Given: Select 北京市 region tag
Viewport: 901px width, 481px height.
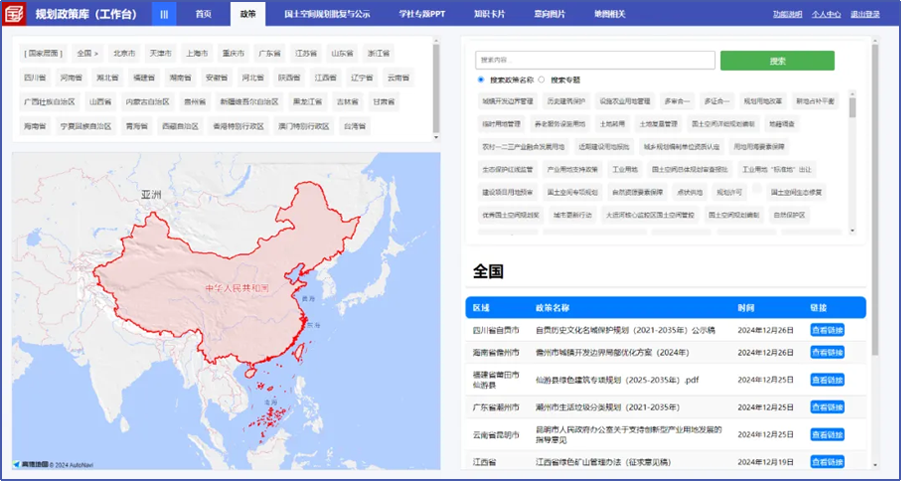Looking at the screenshot, I should click(x=124, y=53).
